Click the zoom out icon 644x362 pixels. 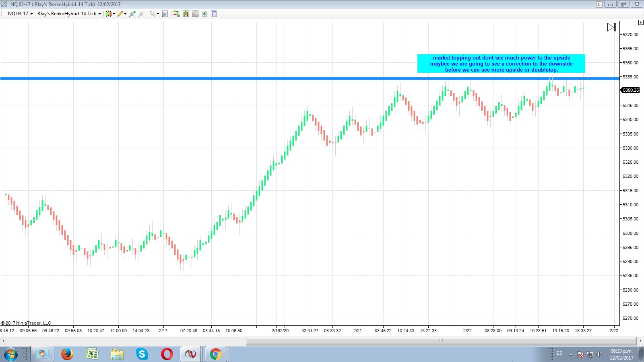pos(142,14)
